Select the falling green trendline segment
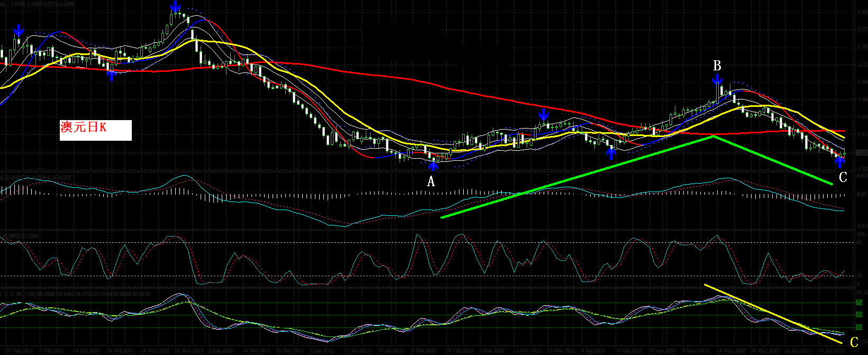Image resolution: width=868 pixels, height=355 pixels. click(773, 160)
